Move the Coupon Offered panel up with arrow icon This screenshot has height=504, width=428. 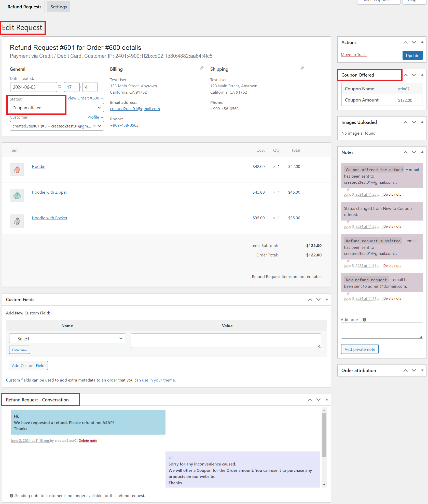[x=405, y=75]
